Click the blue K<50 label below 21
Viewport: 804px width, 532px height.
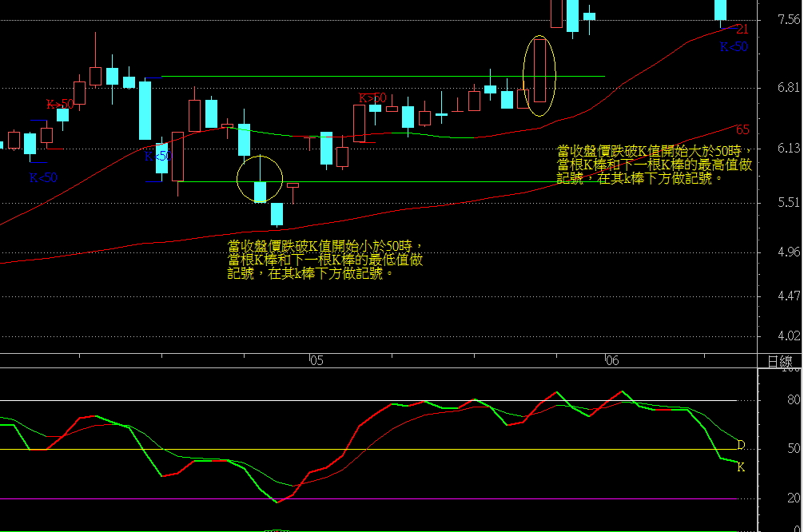pyautogui.click(x=734, y=46)
